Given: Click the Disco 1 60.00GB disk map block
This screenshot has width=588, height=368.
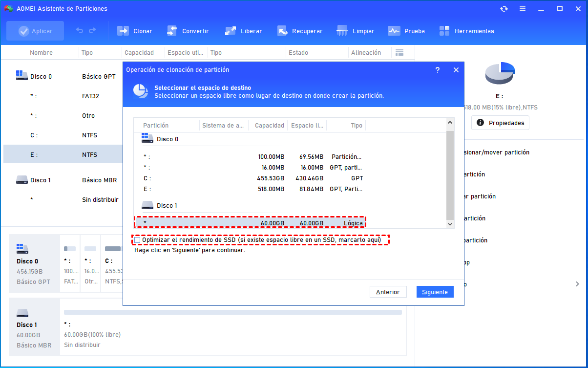Looking at the screenshot, I should click(34, 327).
